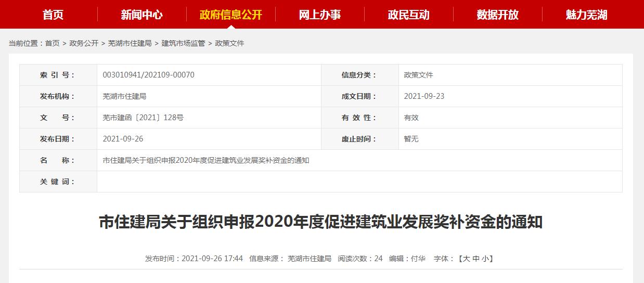This screenshot has height=283, width=644.
Task: Open the 政策文件 breadcrumb link
Action: 229,43
